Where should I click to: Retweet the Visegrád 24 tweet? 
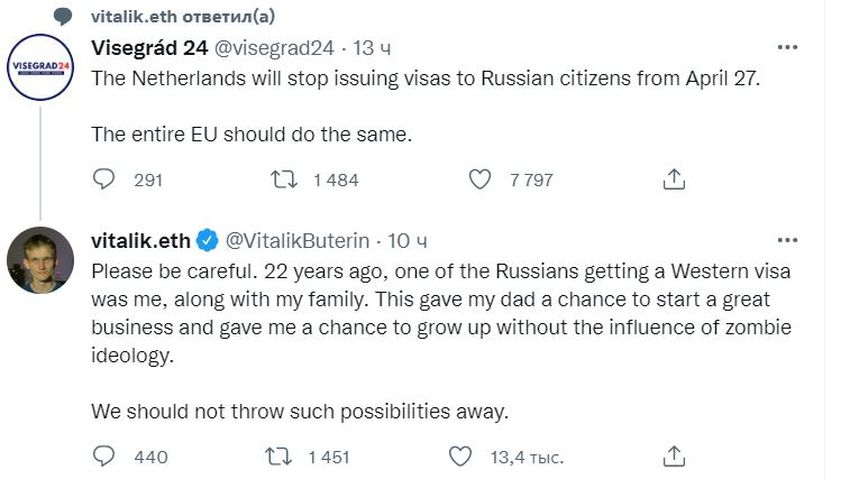click(x=284, y=180)
